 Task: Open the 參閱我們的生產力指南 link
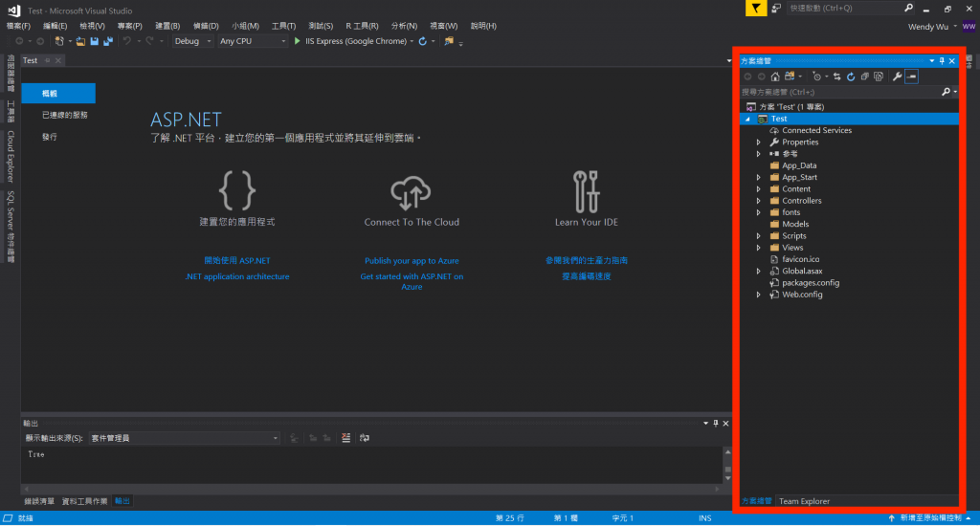coord(587,260)
